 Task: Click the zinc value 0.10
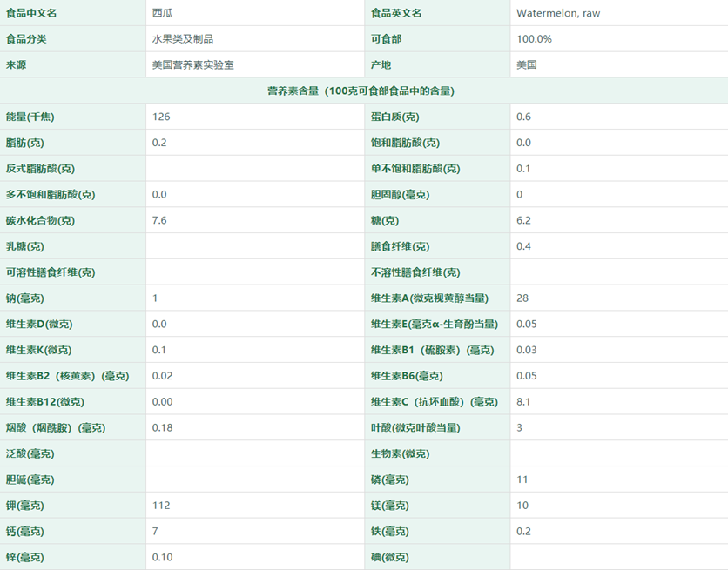[x=162, y=557]
